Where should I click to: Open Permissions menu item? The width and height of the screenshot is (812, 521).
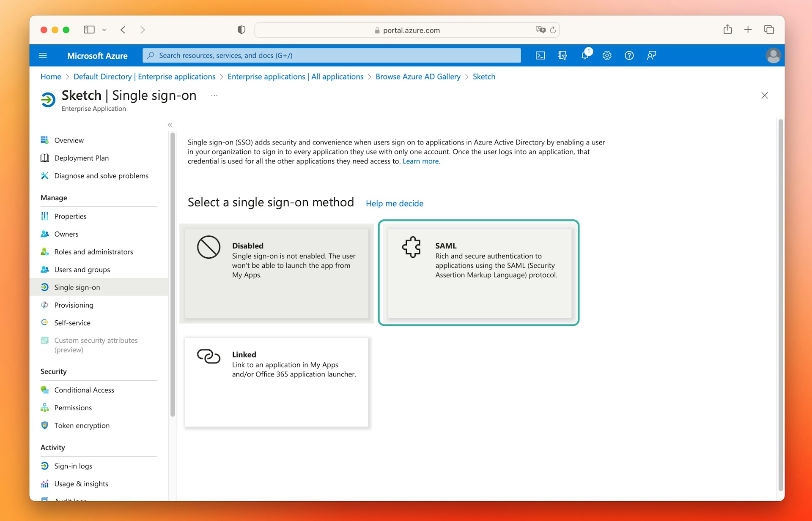click(99, 407)
